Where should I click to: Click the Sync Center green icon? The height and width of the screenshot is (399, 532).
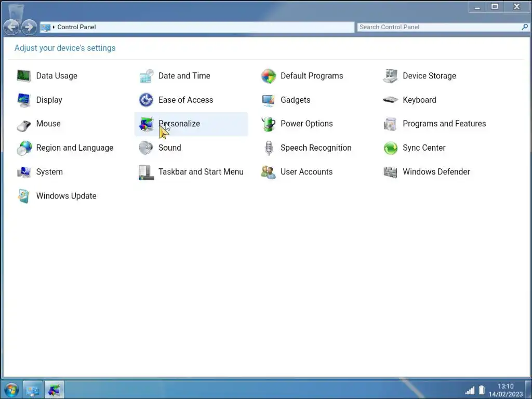391,148
